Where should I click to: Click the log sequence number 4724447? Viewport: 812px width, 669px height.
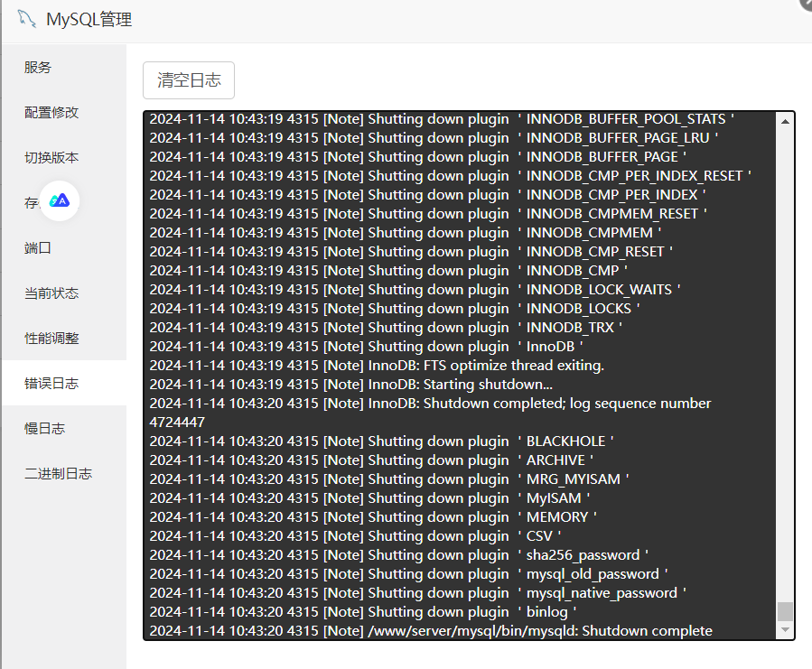[x=177, y=422]
